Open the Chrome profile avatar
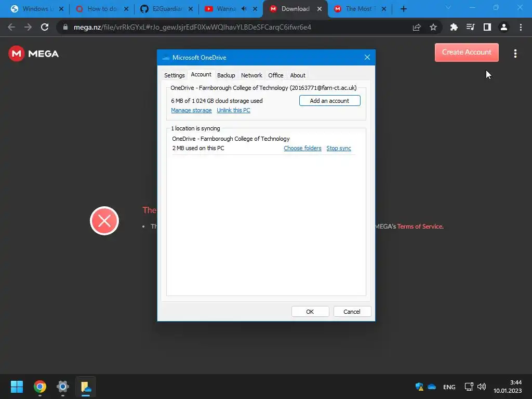The image size is (532, 399). (x=504, y=27)
